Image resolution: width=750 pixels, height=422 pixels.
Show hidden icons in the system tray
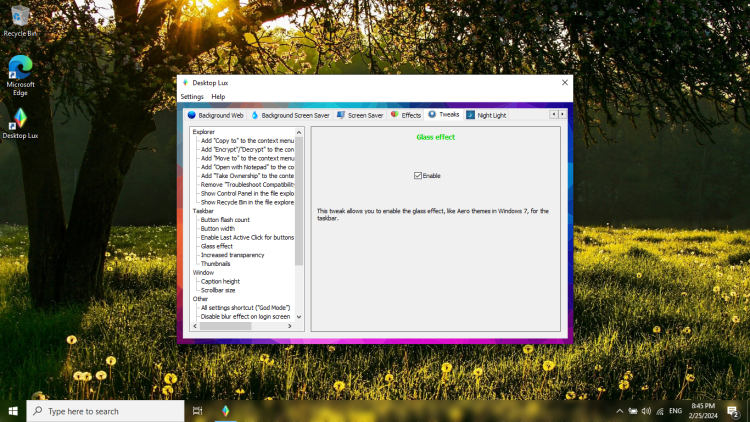tap(619, 411)
